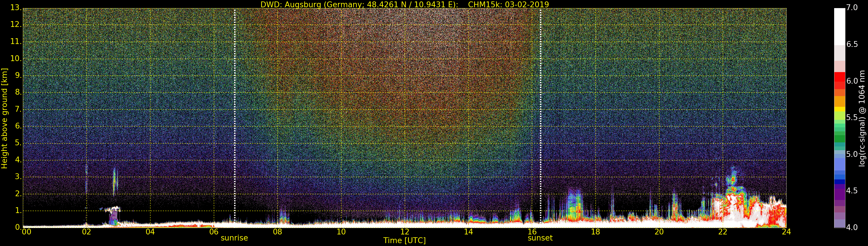Click time axis tick "16"
The width and height of the screenshot is (868, 246).
(x=532, y=232)
